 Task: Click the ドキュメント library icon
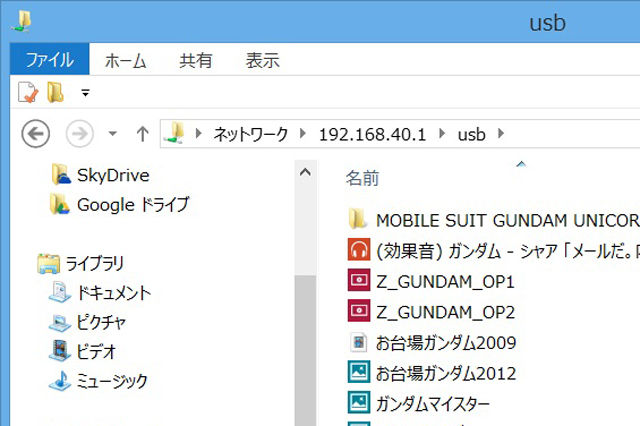click(60, 292)
